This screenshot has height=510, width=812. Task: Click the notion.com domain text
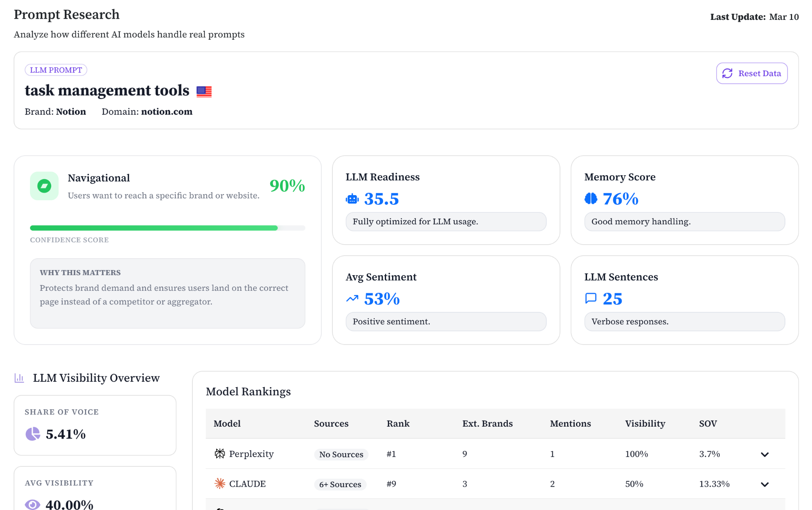167,112
